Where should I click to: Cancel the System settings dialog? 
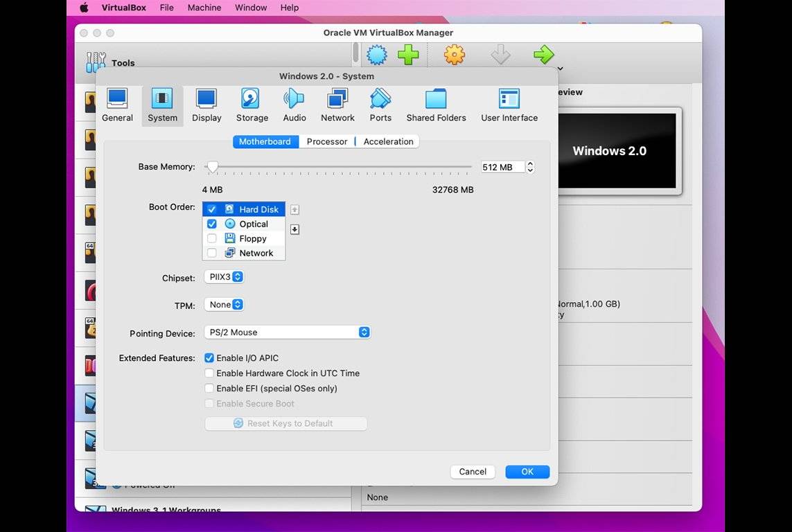pyautogui.click(x=473, y=472)
